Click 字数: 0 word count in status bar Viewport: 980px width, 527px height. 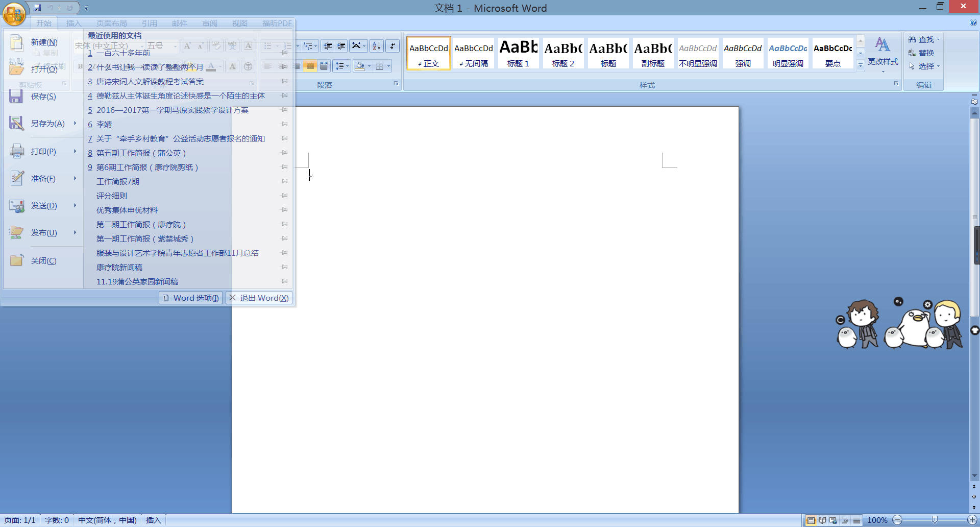[57, 520]
